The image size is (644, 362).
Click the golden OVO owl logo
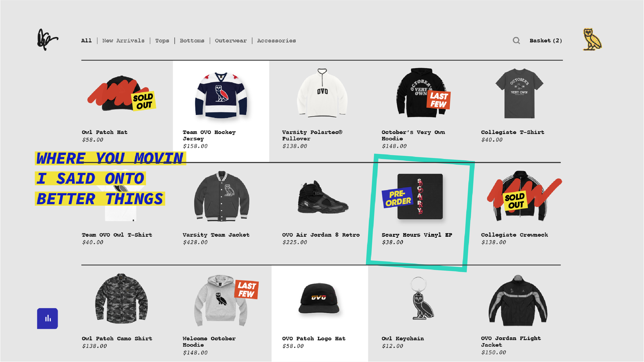pyautogui.click(x=592, y=39)
